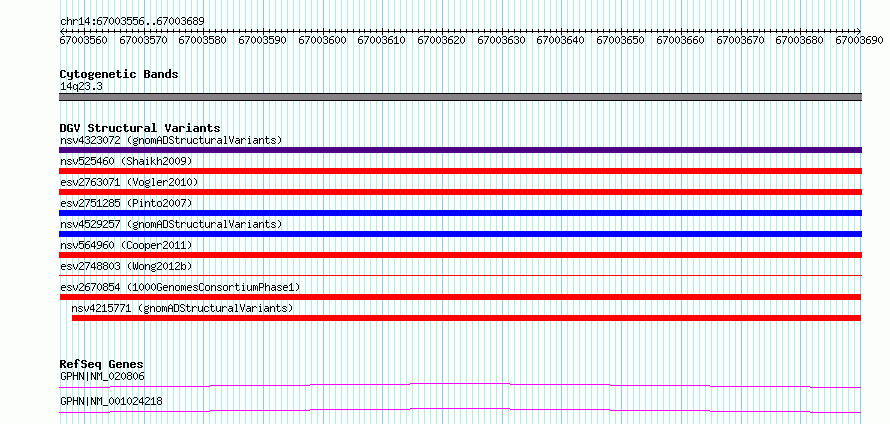
Task: Click the gray 14q23.3 cytogenetic band bar
Action: point(460,97)
